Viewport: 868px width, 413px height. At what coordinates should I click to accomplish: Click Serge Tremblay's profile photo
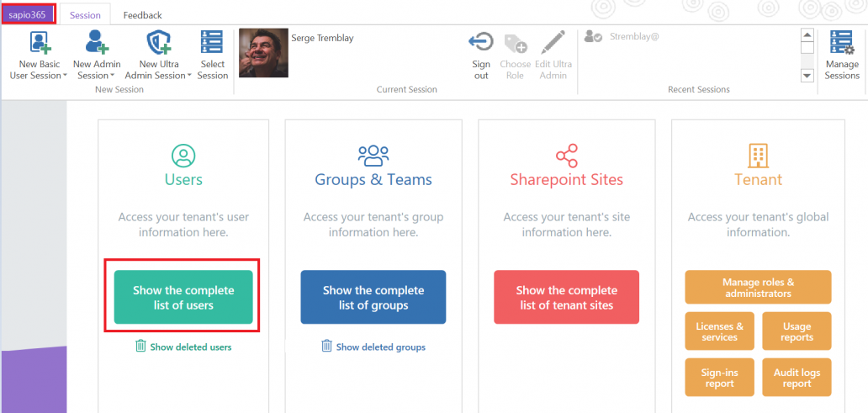click(x=263, y=53)
